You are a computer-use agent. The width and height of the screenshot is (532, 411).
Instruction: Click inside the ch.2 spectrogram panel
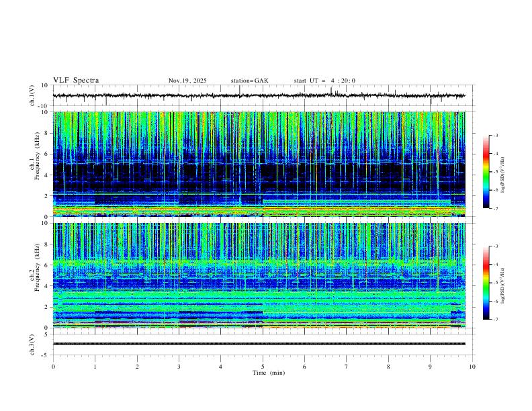coord(259,275)
